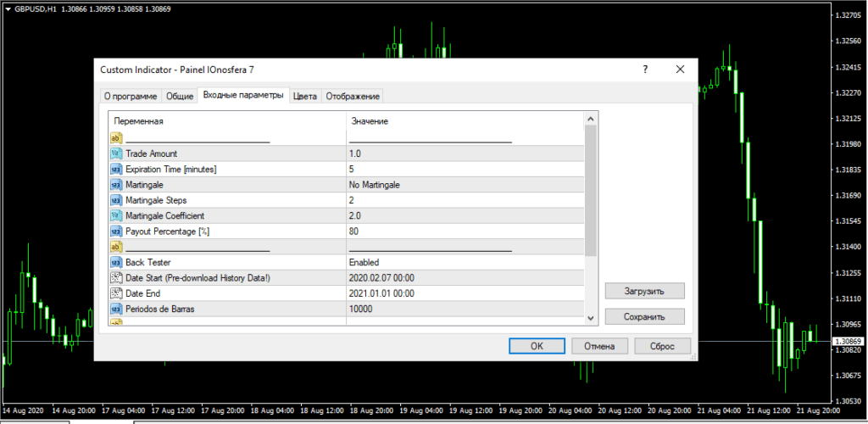Click the parameter list scrollbar down arrow
This screenshot has width=868, height=424.
point(592,316)
